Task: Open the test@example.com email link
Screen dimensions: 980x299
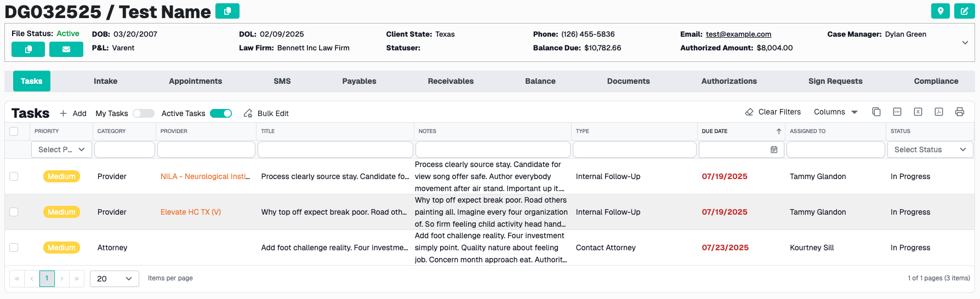Action: pyautogui.click(x=738, y=34)
